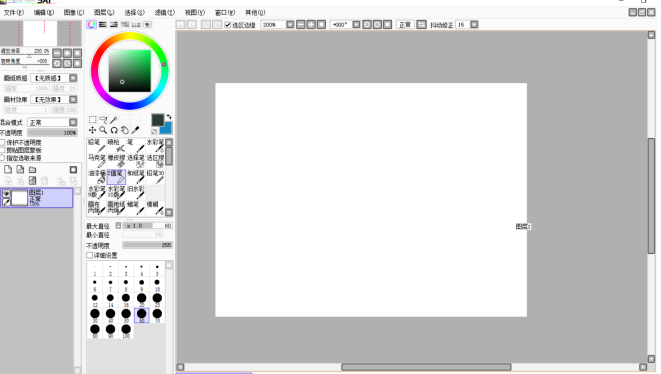This screenshot has width=661, height=374.
Task: Toggle the RGB sliders panel icon
Action: 102,24
